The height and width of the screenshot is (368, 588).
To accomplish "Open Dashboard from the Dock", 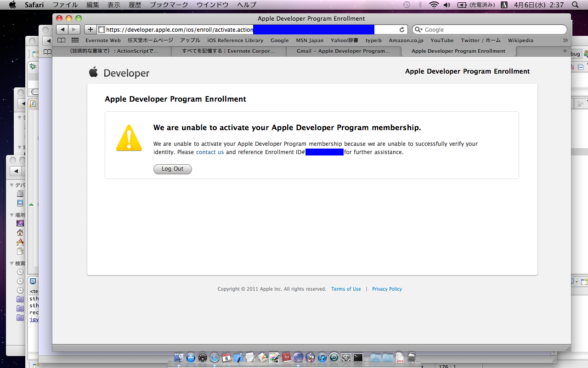I will click(203, 357).
